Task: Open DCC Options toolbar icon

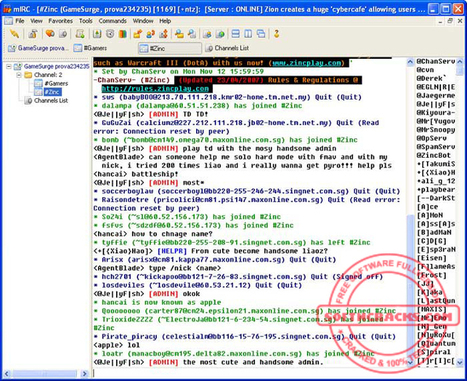Action: (x=163, y=34)
